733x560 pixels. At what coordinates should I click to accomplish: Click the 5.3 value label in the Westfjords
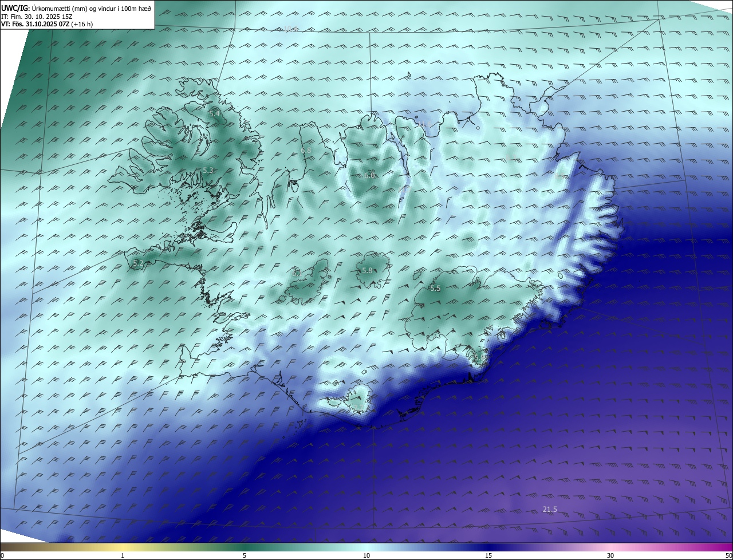coord(208,170)
